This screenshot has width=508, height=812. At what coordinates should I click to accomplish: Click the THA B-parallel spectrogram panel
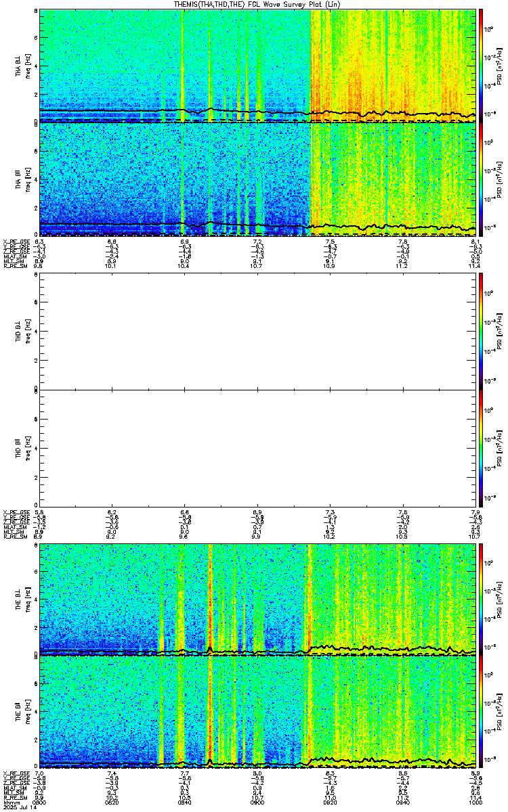258,180
